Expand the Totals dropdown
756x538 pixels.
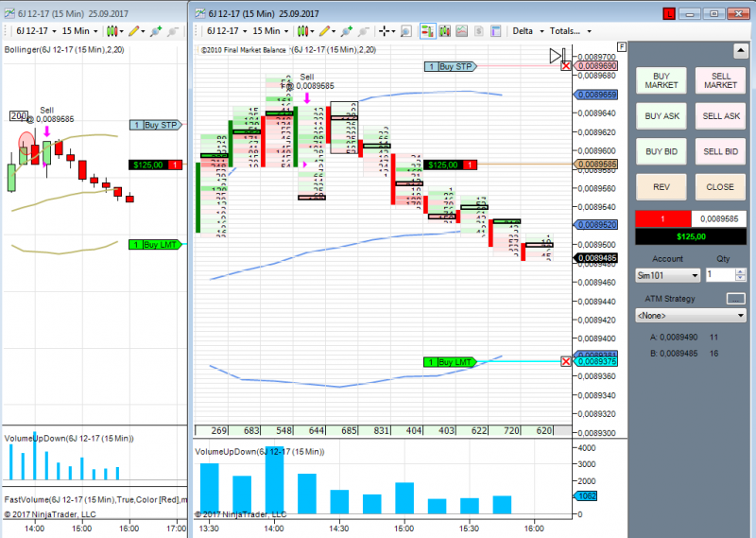[x=571, y=31]
